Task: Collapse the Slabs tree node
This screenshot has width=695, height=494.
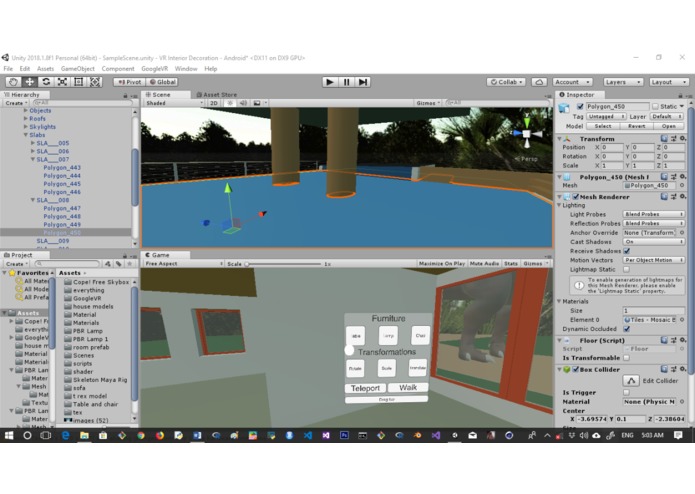Action: pos(26,135)
